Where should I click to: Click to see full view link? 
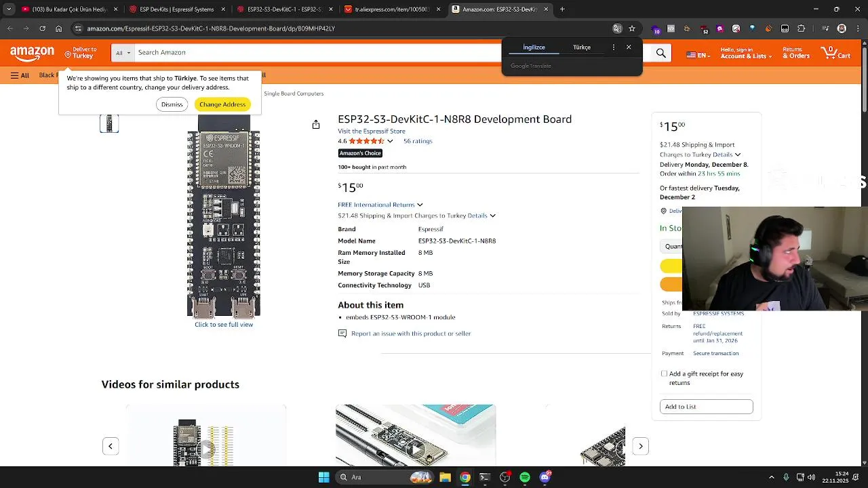click(x=224, y=325)
